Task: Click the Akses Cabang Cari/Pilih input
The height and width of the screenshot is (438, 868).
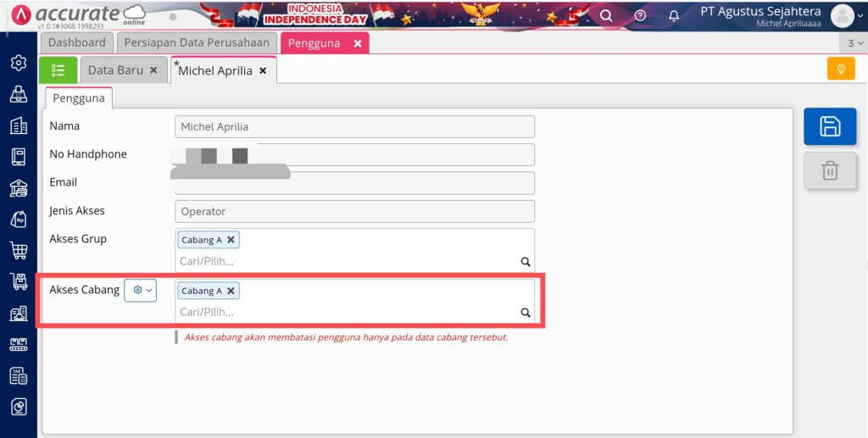Action: pos(348,313)
